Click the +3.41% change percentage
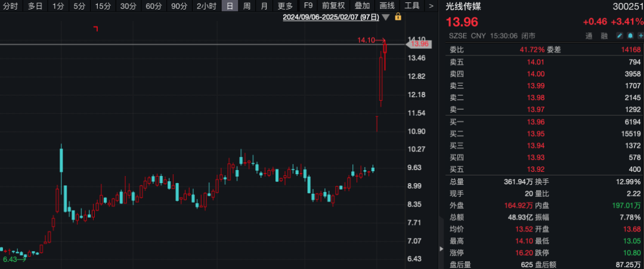644x269 pixels. click(626, 22)
